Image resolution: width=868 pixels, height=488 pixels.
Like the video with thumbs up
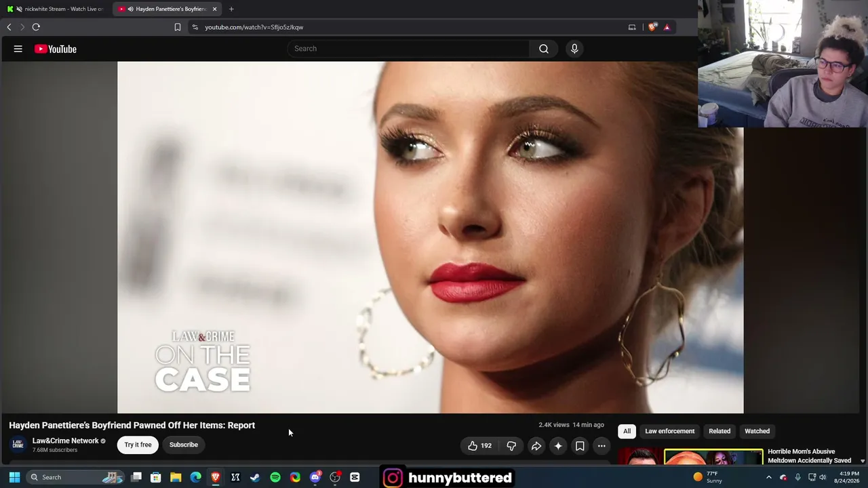coord(479,445)
